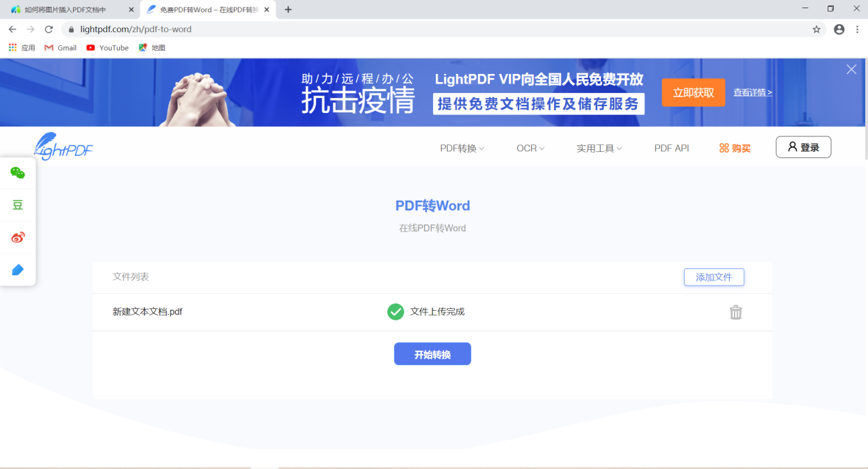
Task: Open the Gmail bookmark
Action: click(x=60, y=48)
